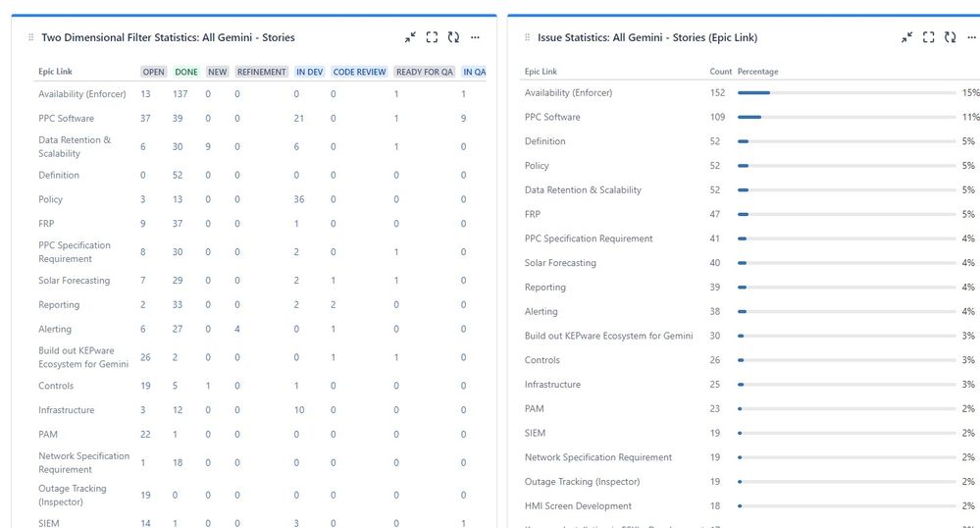The height and width of the screenshot is (528, 980).
Task: Refresh the Two Dimensional Filter Statistics gadget
Action: [453, 37]
